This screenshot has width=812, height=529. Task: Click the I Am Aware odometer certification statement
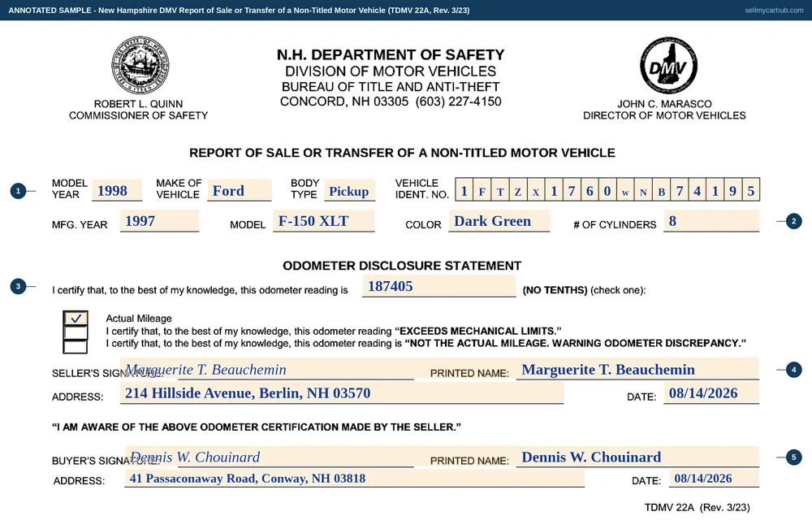click(257, 427)
